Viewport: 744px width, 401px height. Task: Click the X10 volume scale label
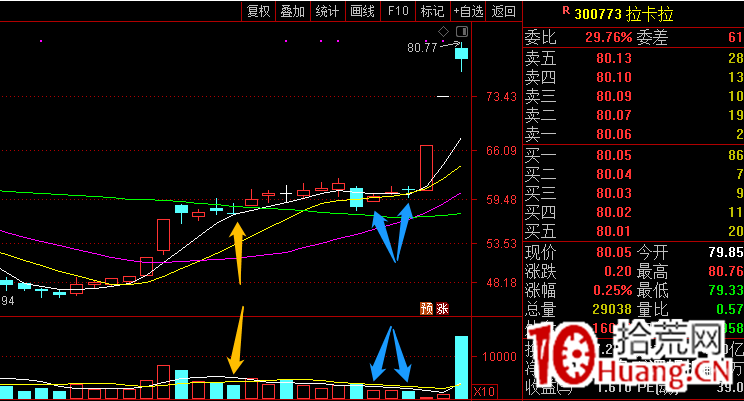484,392
